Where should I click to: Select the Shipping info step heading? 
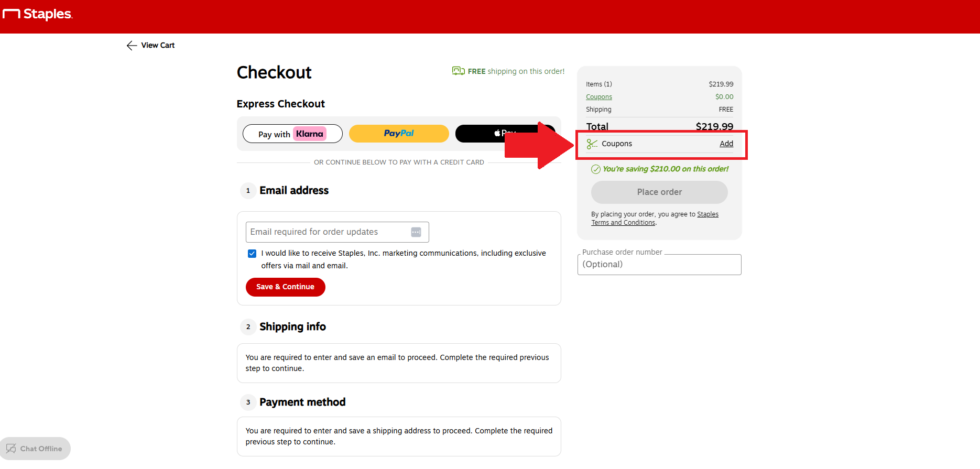[x=292, y=327]
